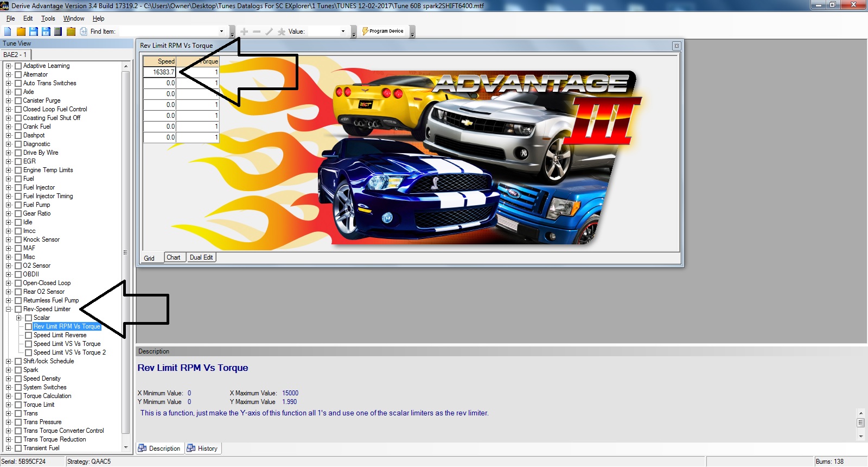Screen dimensions: 868x467
Task: Collapse the Rev-Speed Limiter node
Action: (x=8, y=309)
